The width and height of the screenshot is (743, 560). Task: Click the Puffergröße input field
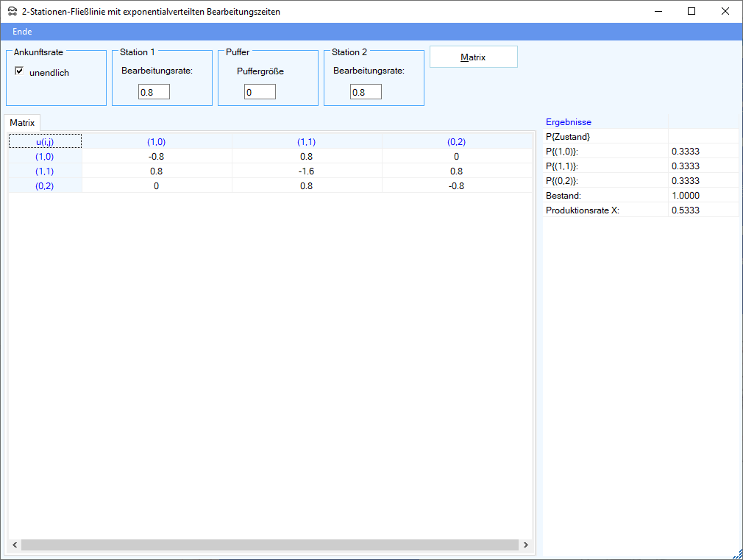click(x=260, y=92)
